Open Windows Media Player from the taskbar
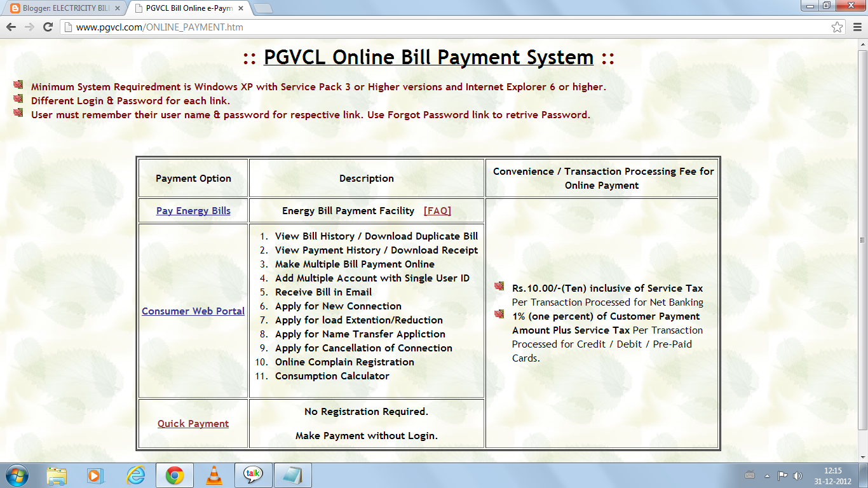Image resolution: width=868 pixels, height=488 pixels. [x=97, y=475]
